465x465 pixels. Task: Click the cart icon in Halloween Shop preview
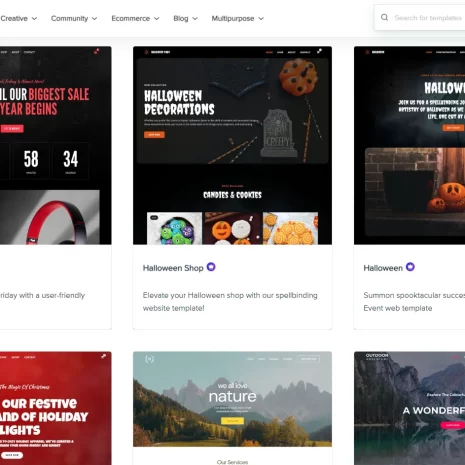click(x=319, y=51)
